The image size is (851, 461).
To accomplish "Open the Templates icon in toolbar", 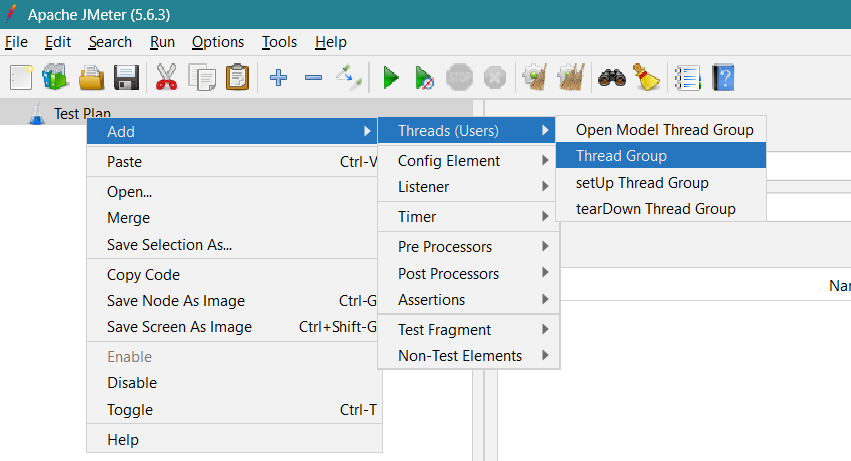I will [55, 78].
